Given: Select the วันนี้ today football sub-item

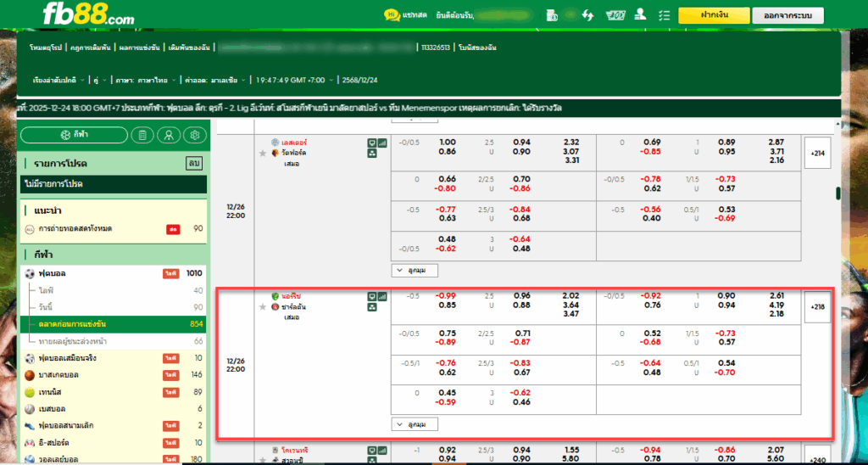Looking at the screenshot, I should tap(114, 307).
